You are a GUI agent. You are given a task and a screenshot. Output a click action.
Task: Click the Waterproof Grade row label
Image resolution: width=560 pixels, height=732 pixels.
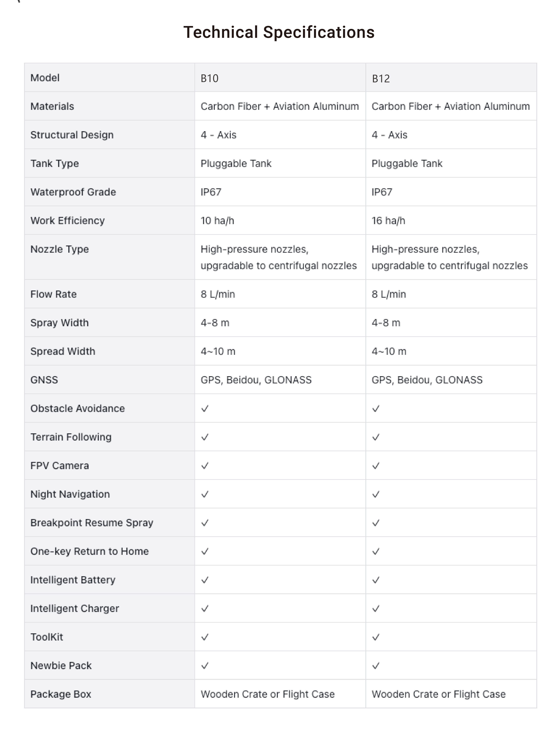click(x=73, y=192)
